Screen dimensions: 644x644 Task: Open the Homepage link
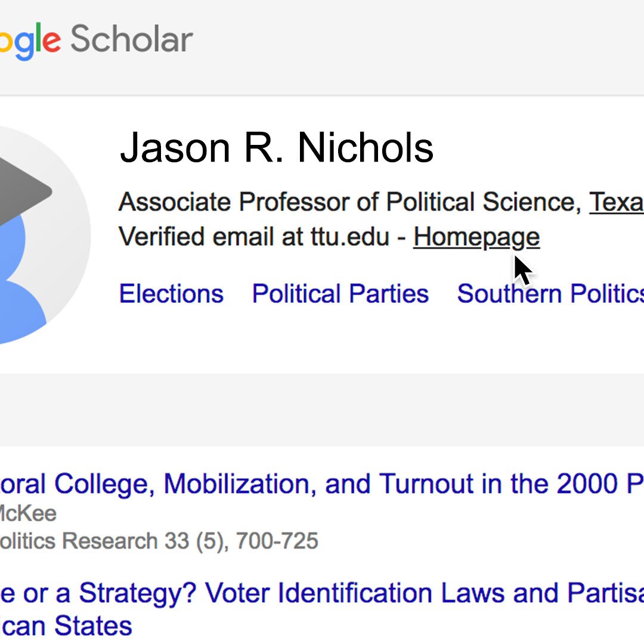(476, 237)
